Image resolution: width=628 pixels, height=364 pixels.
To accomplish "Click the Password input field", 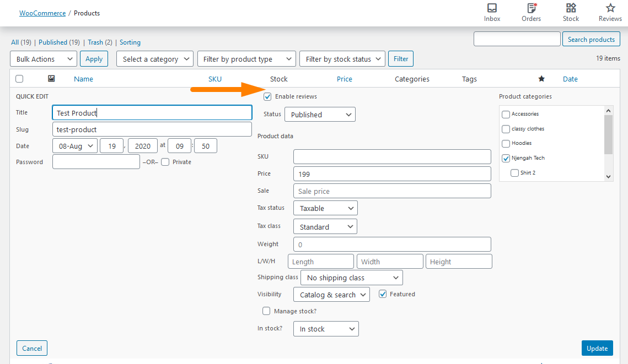I will pos(96,161).
